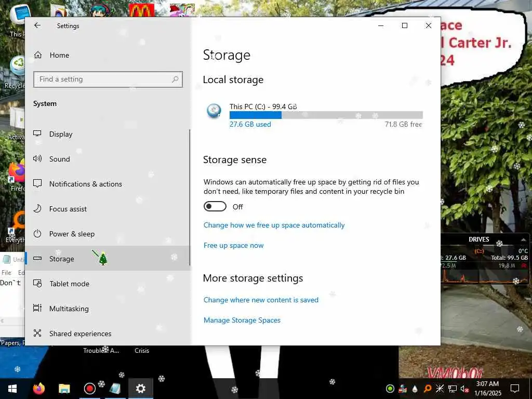Screen dimensions: 532x399
Task: Click the Power & sleep power icon
Action: (x=37, y=233)
